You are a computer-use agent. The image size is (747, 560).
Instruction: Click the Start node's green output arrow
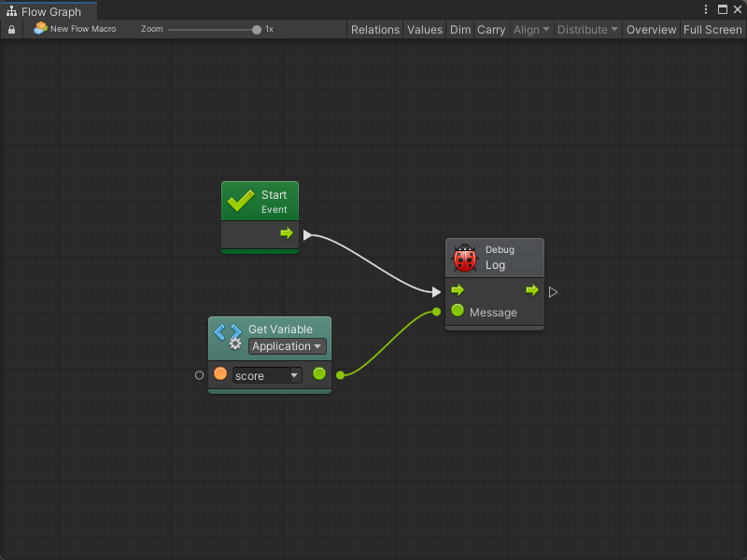click(x=287, y=233)
